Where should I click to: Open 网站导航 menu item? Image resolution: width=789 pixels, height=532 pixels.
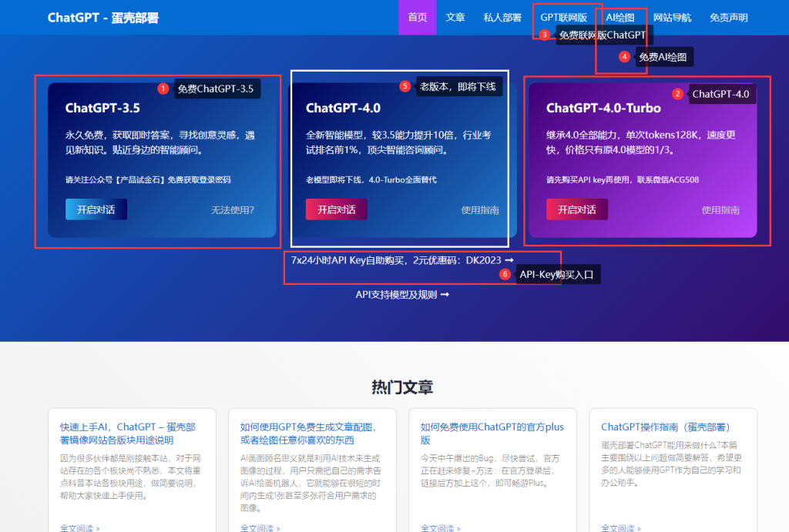pos(672,18)
